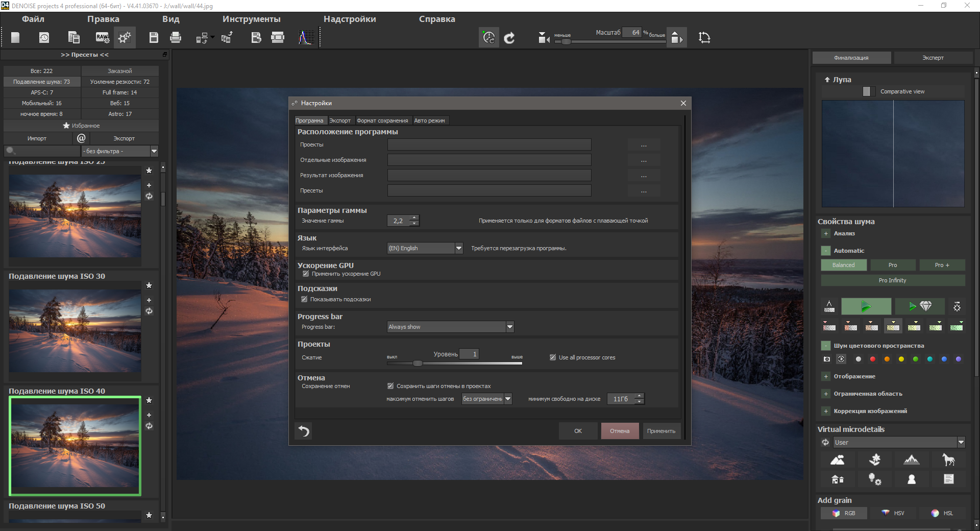Switch to Формат сохранения tab
This screenshot has height=531, width=980.
382,120
